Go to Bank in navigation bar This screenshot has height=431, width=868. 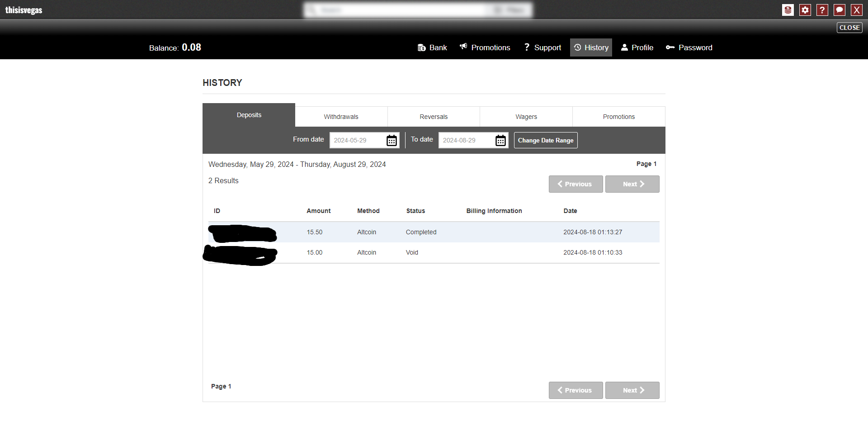pyautogui.click(x=432, y=47)
